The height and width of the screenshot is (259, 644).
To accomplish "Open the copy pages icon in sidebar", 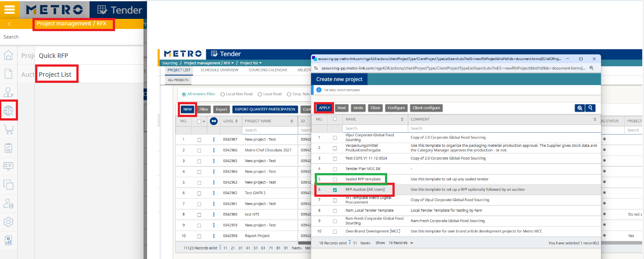I will [8, 184].
